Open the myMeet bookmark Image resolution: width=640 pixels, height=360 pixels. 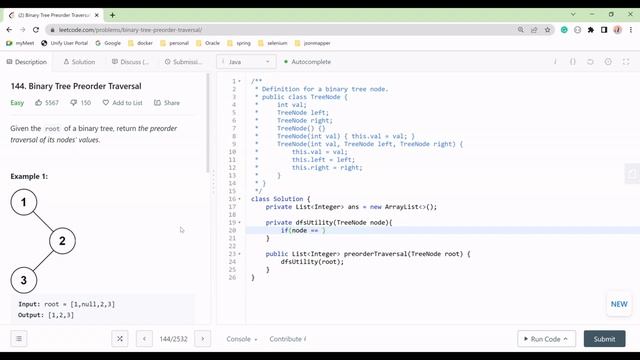click(x=20, y=43)
